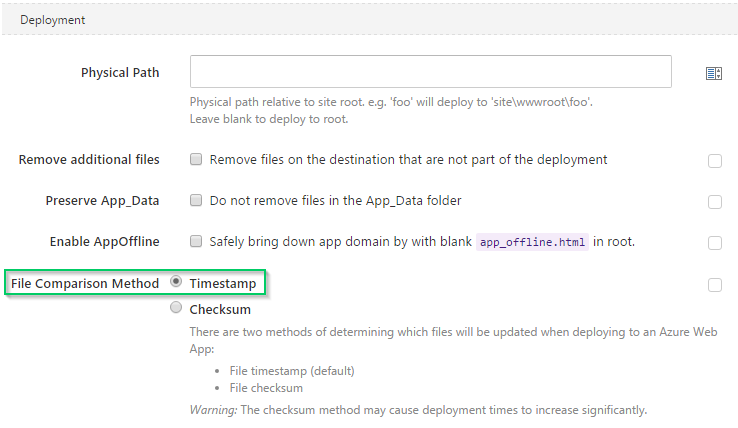Image resolution: width=738 pixels, height=428 pixels.
Task: Click the File Comparison Method label
Action: click(85, 283)
